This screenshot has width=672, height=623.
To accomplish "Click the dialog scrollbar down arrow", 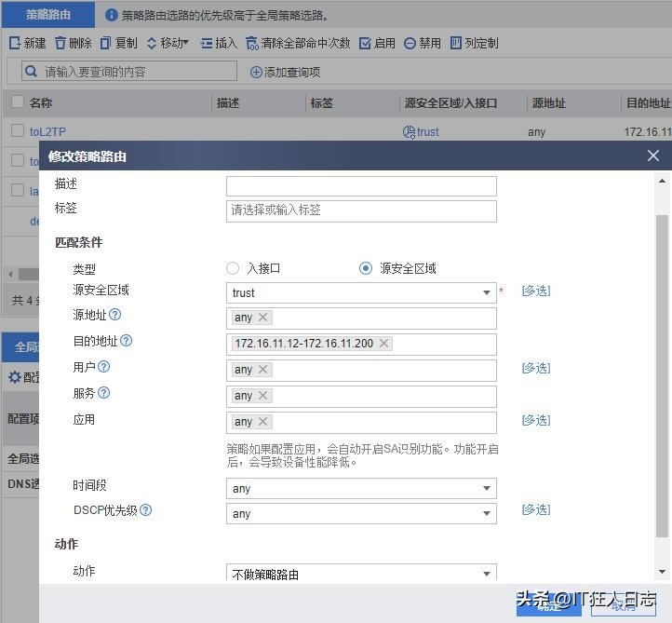I will click(662, 572).
